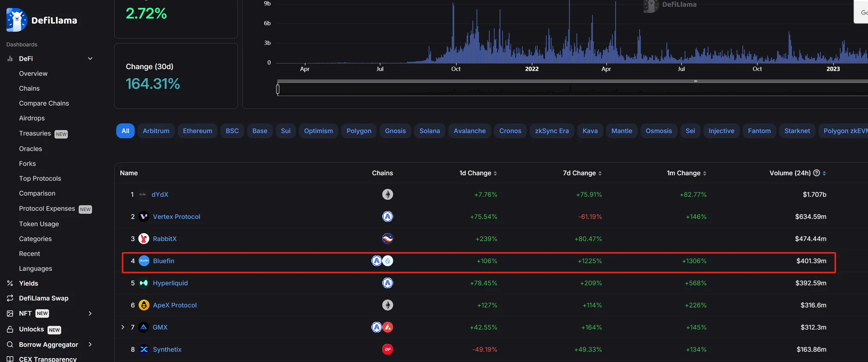
Task: Open the Overview sidebar link
Action: click(x=33, y=73)
